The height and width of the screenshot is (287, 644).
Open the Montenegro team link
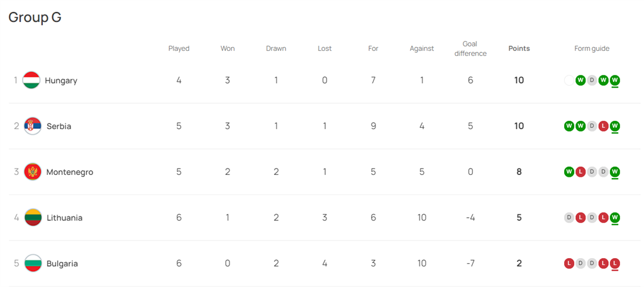click(70, 172)
